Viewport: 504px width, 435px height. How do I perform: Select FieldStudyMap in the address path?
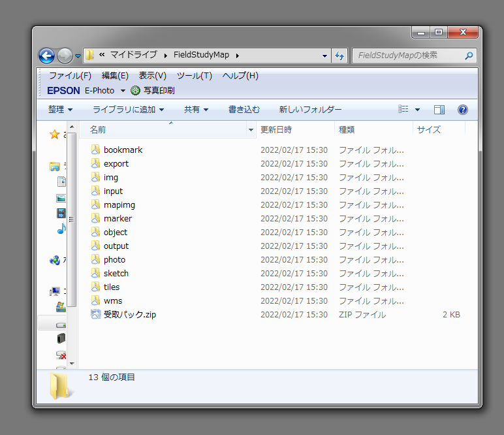[201, 55]
